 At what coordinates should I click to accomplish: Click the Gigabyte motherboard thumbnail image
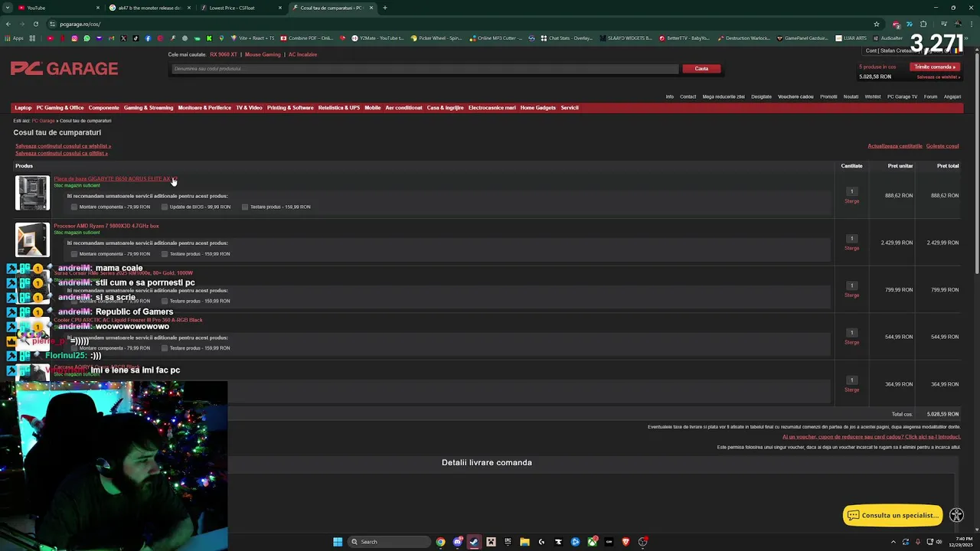click(x=32, y=193)
